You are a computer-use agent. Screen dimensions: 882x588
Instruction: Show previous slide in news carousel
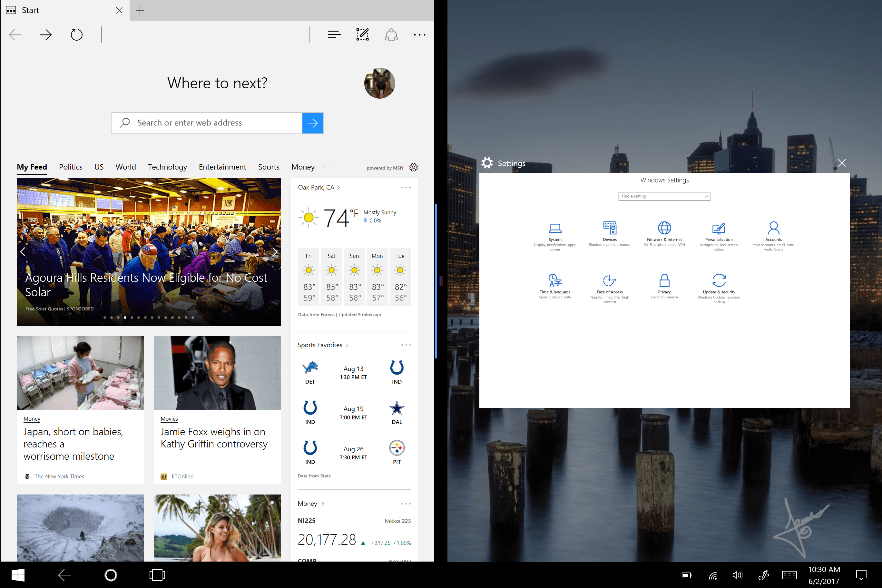pos(23,252)
